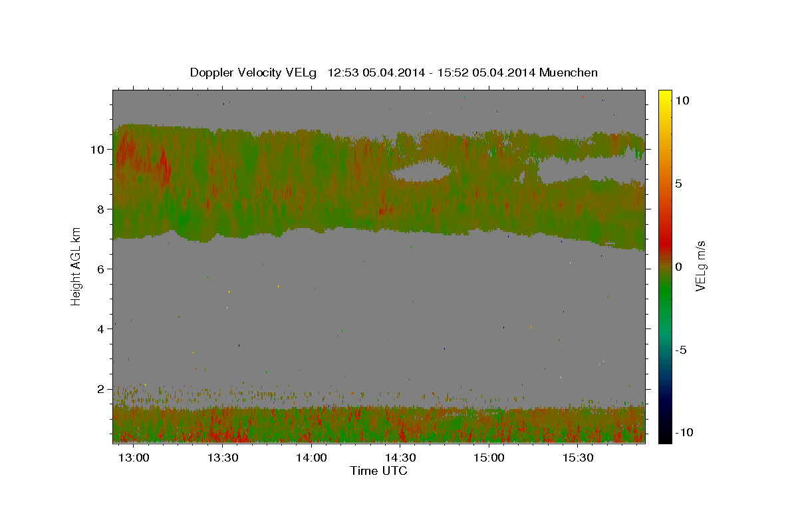The height and width of the screenshot is (532, 798).
Task: Click the boundary layer echo band near ground
Action: (379, 424)
